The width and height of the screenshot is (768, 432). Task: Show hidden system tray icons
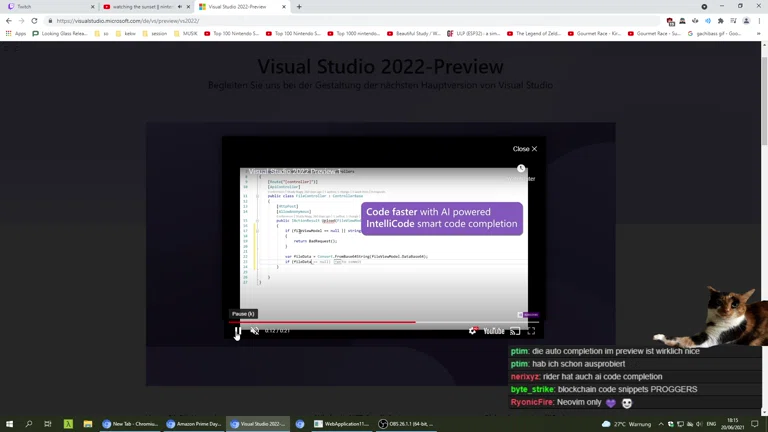[661, 424]
